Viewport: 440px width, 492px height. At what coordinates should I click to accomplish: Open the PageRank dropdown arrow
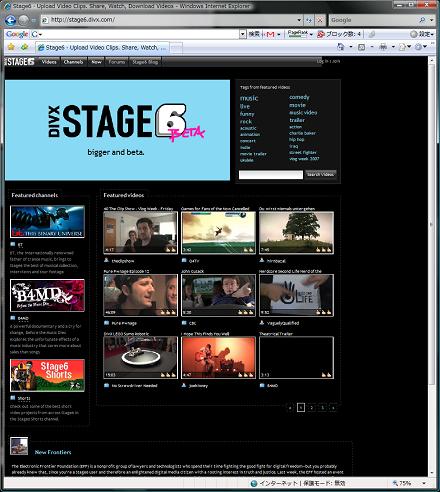tap(311, 34)
